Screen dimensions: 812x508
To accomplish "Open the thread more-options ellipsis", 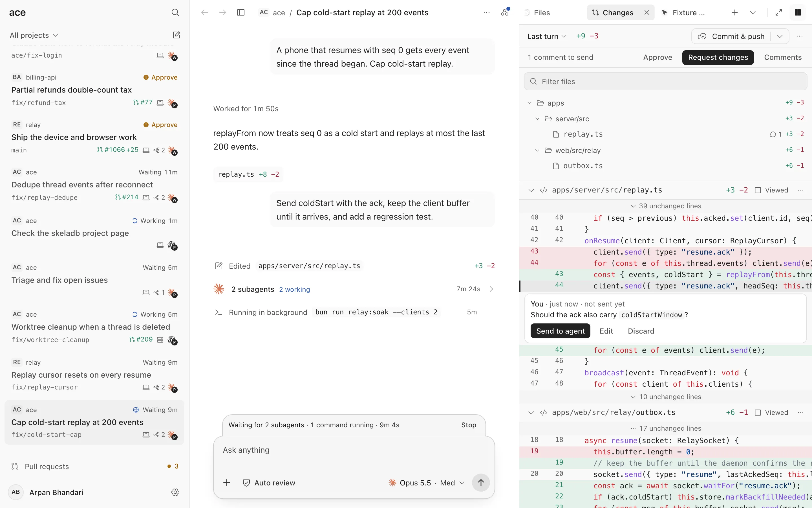I will coord(487,13).
